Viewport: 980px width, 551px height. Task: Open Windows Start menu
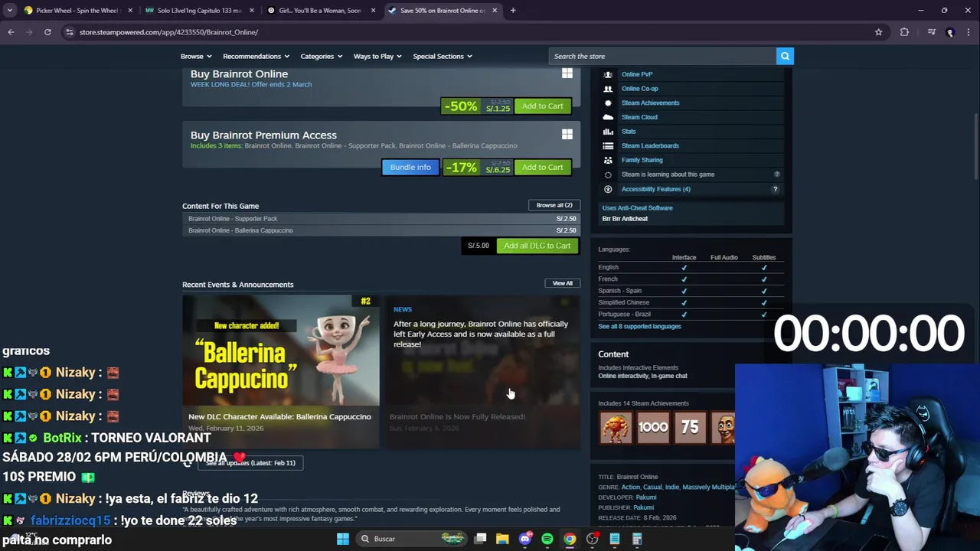tap(343, 539)
